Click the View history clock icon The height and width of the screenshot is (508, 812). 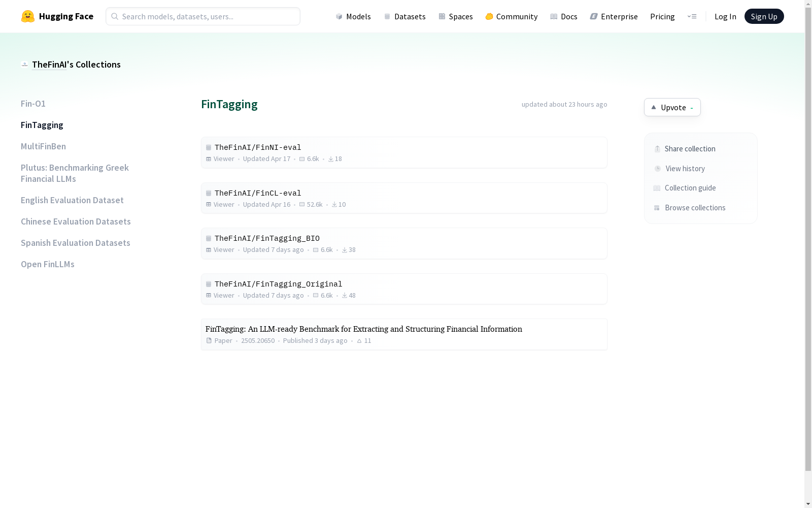[658, 169]
